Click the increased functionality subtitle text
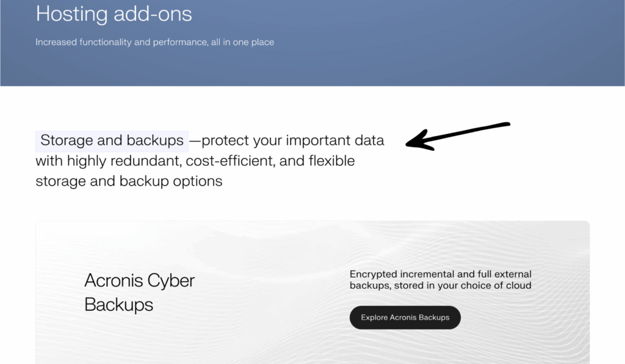The width and height of the screenshot is (625, 364). point(154,42)
